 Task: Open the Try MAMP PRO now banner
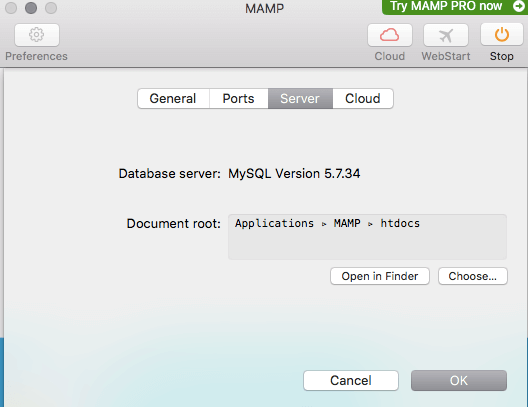tap(455, 7)
